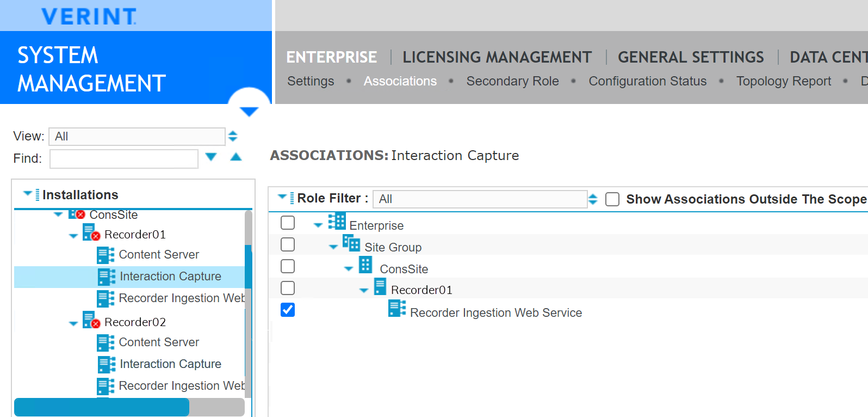Collapse the Recorder01 node in Installations tree
The height and width of the screenshot is (417, 868).
(73, 236)
